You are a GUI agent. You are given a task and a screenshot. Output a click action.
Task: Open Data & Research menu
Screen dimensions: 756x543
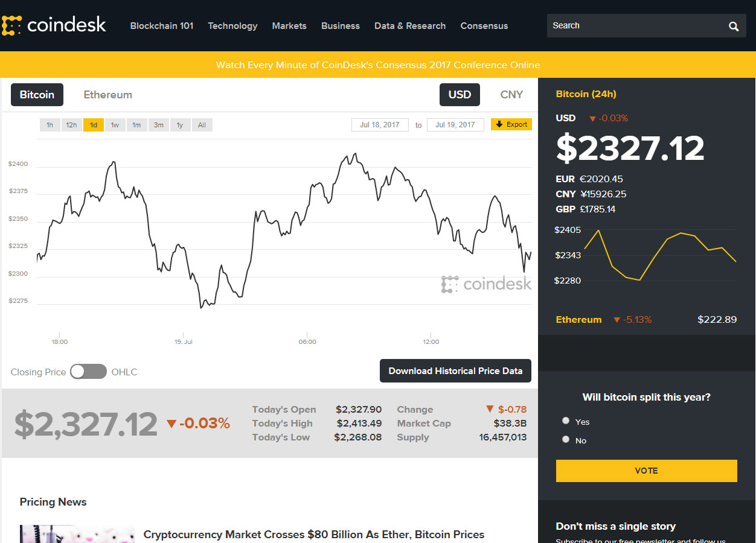[410, 26]
